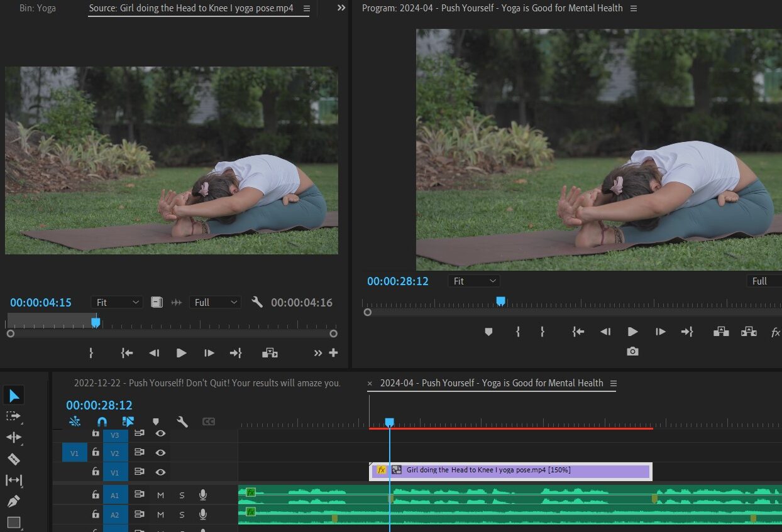Open Source monitor button editor plus

click(333, 353)
